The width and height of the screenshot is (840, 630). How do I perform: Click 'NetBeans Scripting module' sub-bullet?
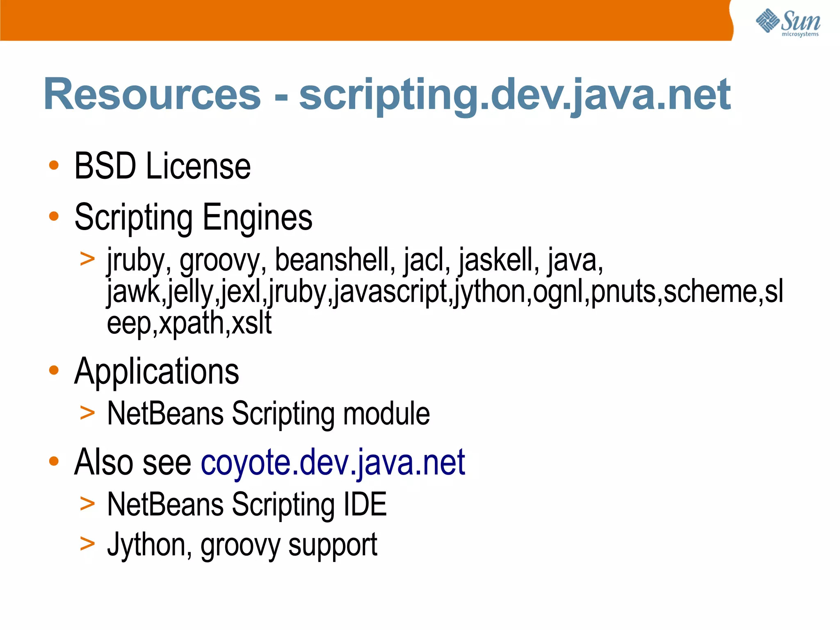tap(268, 414)
